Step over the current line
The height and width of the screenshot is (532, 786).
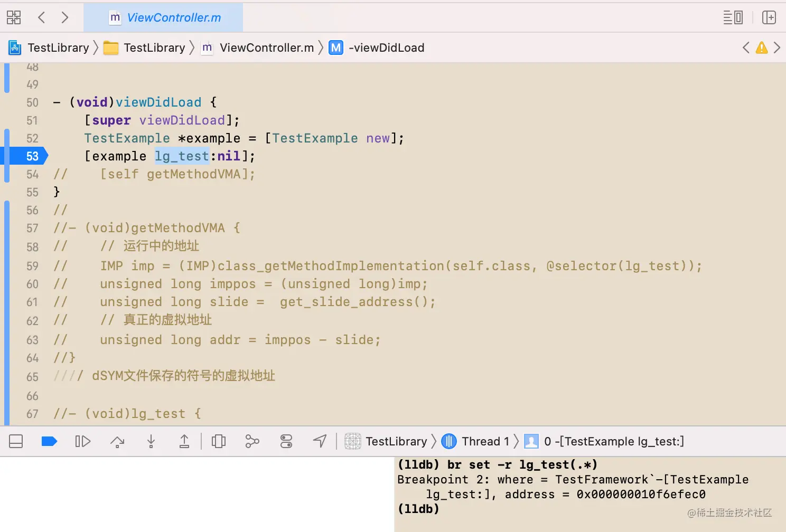(x=117, y=441)
